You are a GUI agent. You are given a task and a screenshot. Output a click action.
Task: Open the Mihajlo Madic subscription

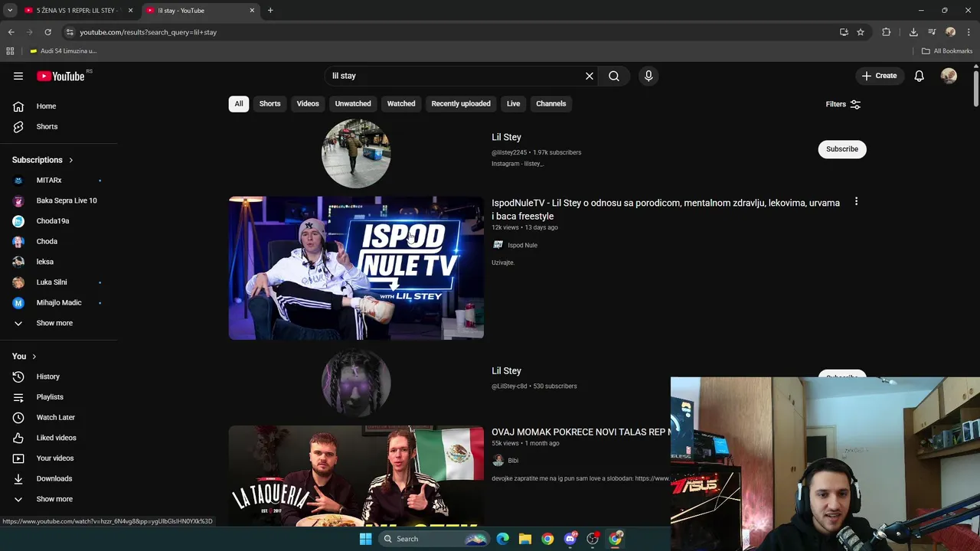59,302
